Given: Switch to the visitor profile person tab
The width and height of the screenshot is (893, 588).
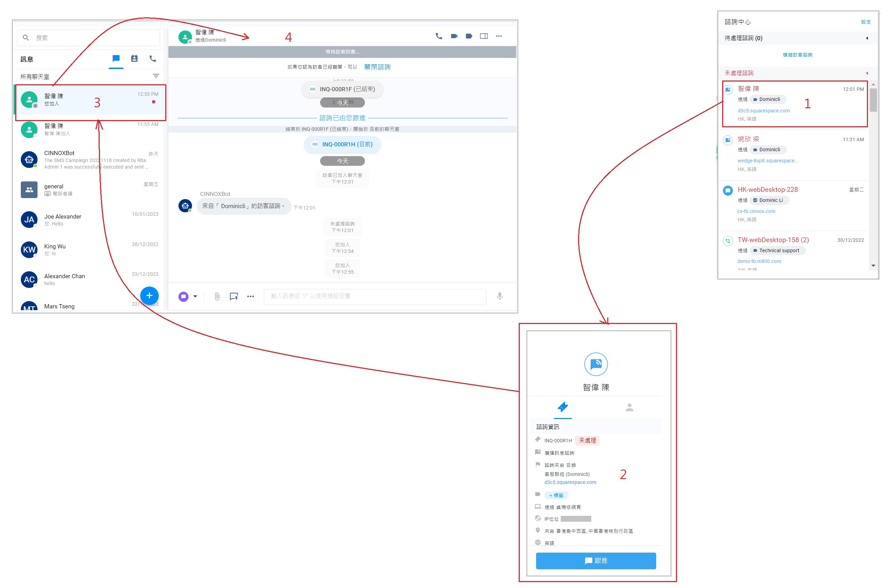Looking at the screenshot, I should tap(629, 407).
